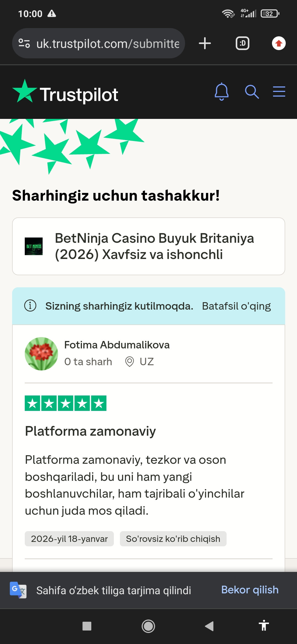Open the Trustpilot hamburger menu
Viewport: 297px width, 644px height.
tap(279, 91)
